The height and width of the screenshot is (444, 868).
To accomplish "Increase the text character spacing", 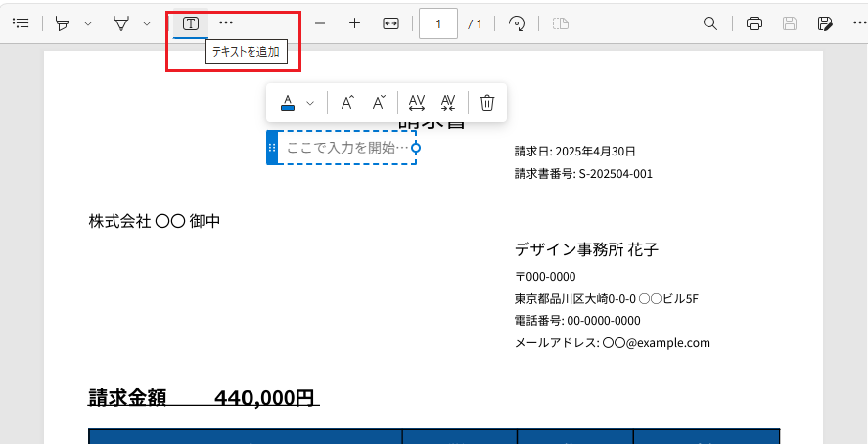I will [x=416, y=103].
